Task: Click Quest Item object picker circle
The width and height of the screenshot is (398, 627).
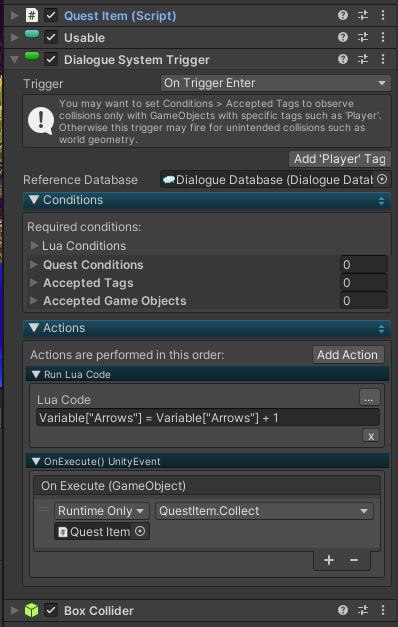Action: pos(140,531)
